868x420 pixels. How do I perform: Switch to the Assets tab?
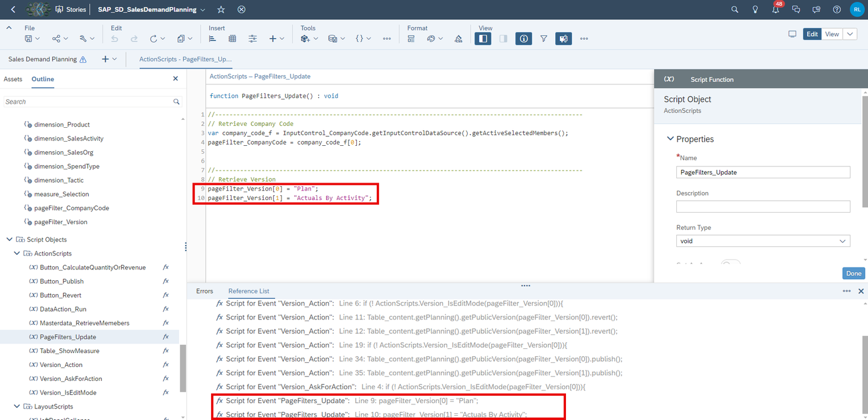click(x=13, y=79)
